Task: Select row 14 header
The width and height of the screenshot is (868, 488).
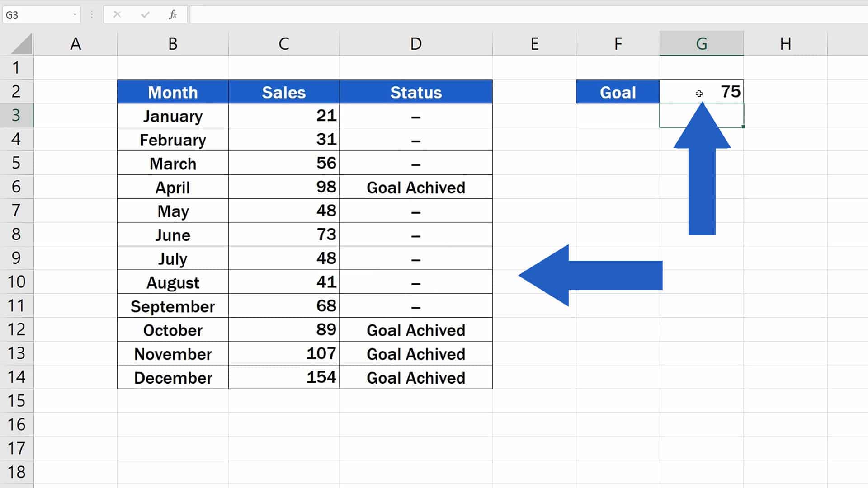Action: pyautogui.click(x=16, y=377)
